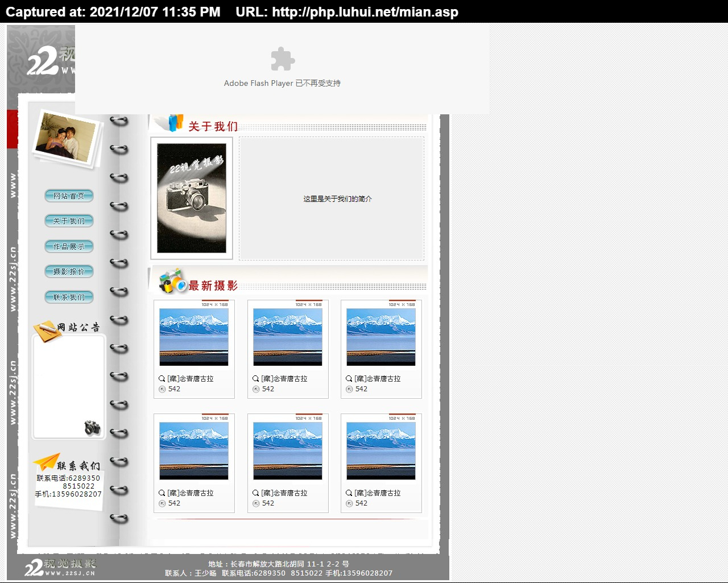The height and width of the screenshot is (583, 728).
Task: Click the view-count icon beside top-middle 542
Action: [256, 389]
